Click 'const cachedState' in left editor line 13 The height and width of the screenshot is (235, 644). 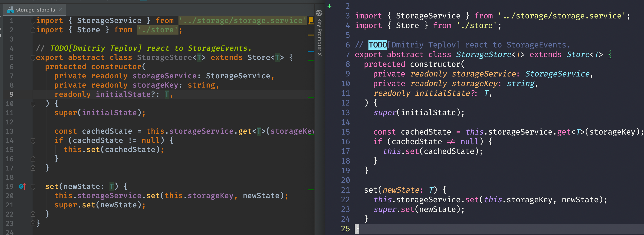pos(93,131)
